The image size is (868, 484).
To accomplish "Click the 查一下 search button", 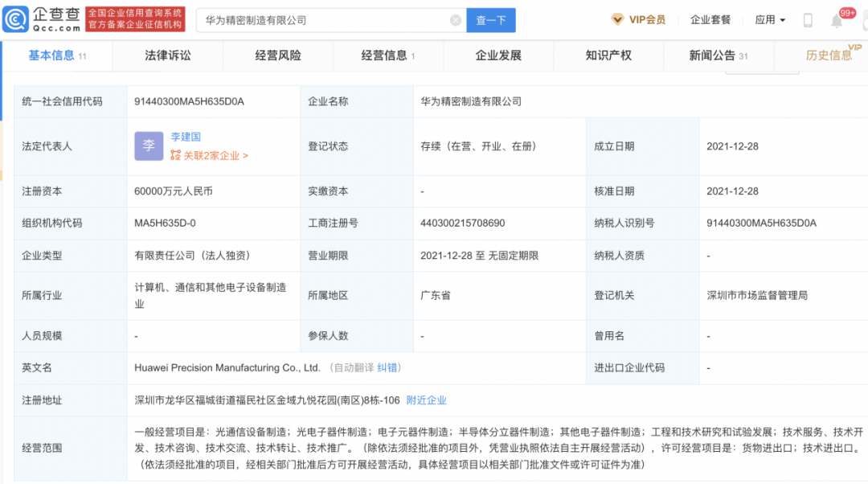I will coord(491,20).
